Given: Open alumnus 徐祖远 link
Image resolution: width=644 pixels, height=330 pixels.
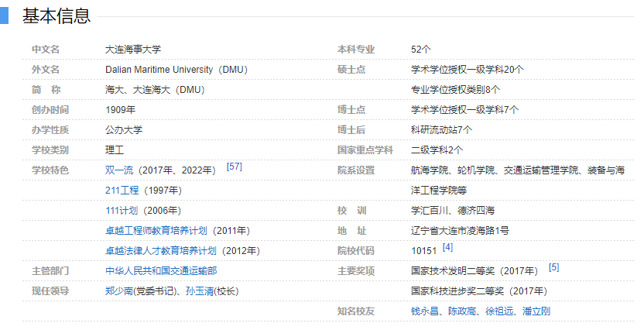Looking at the screenshot, I should coord(499,311).
